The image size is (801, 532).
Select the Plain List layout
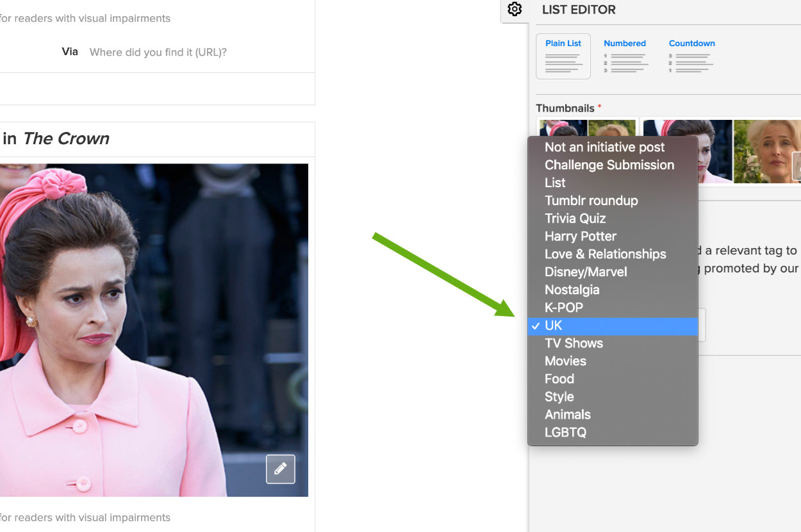(x=563, y=56)
